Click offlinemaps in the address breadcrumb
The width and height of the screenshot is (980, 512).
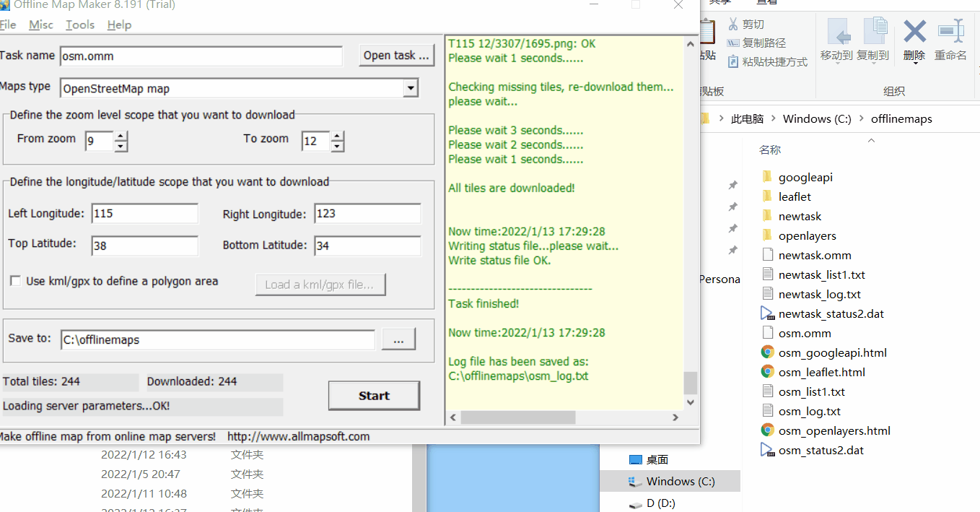click(901, 118)
